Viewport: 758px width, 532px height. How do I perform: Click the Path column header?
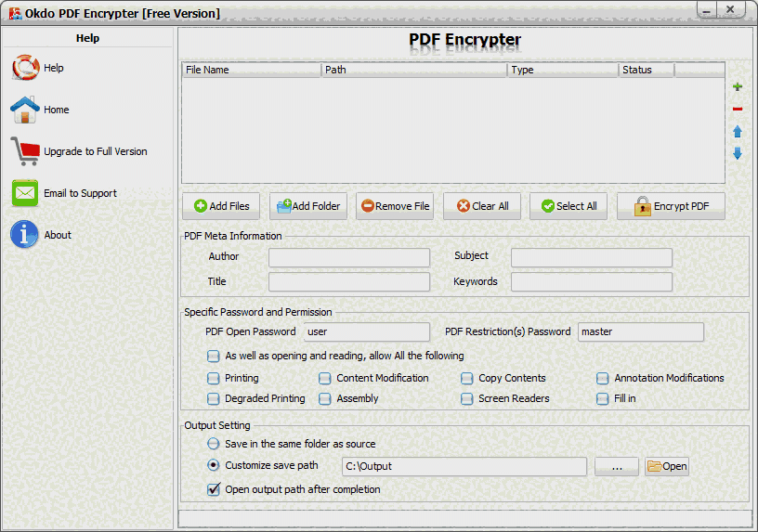[x=414, y=70]
